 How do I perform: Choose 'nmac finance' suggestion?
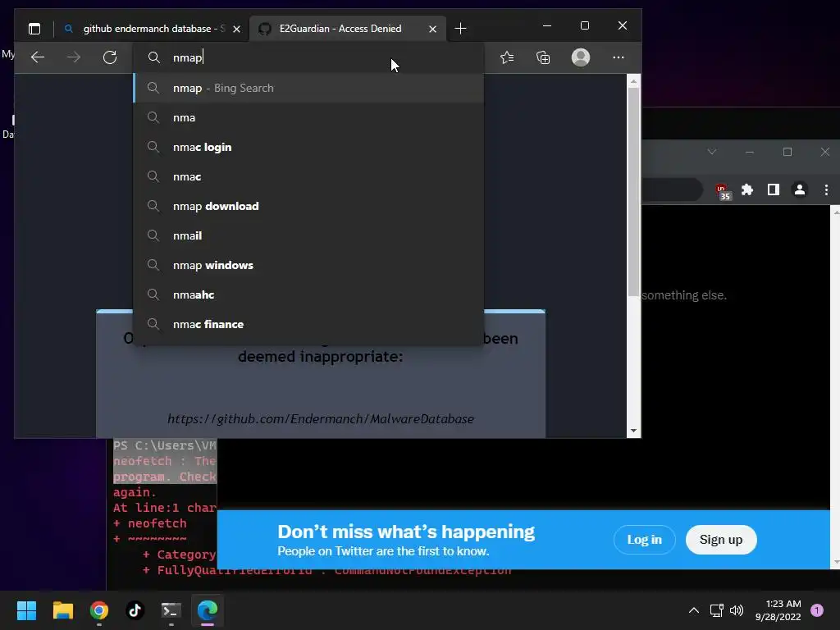(308, 323)
